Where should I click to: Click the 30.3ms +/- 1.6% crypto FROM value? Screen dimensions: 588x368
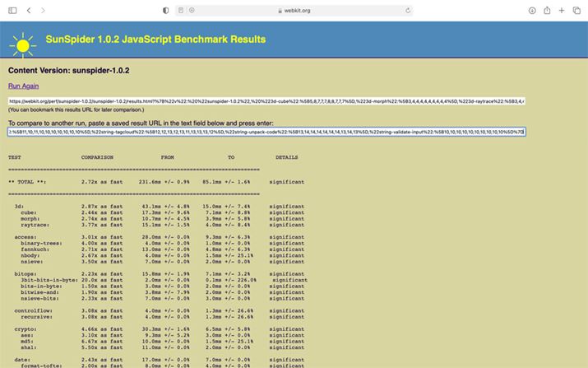165,329
